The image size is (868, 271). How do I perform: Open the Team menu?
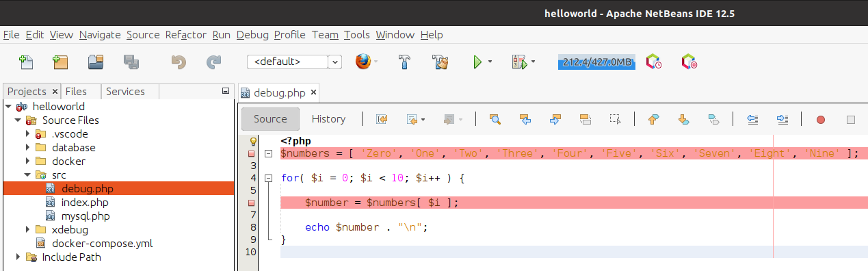pos(325,34)
